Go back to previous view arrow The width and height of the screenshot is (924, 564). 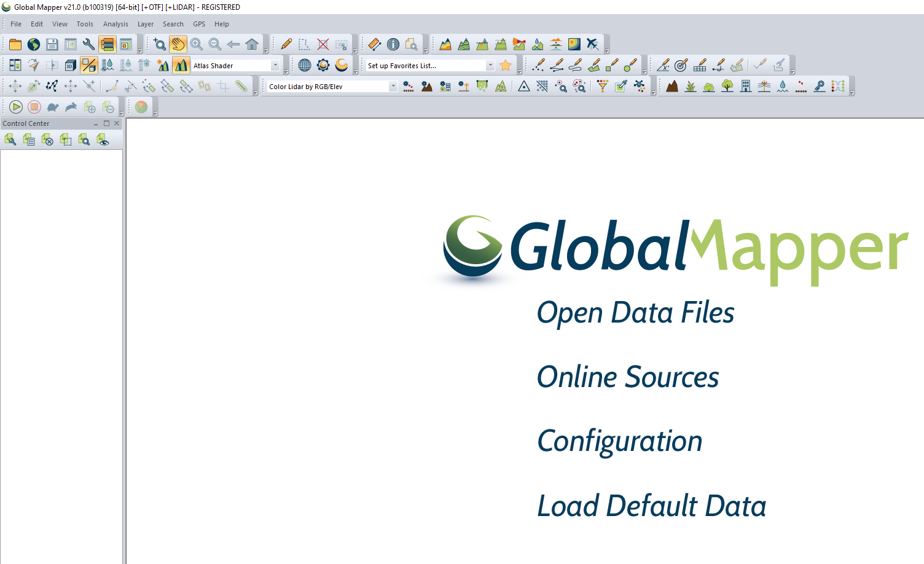pyautogui.click(x=233, y=44)
